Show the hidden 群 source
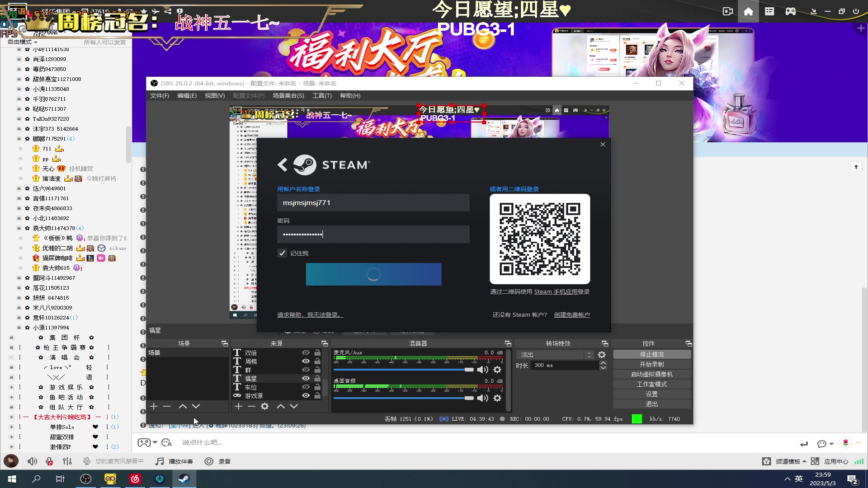Screen dimensions: 868x488 pyautogui.click(x=306, y=370)
